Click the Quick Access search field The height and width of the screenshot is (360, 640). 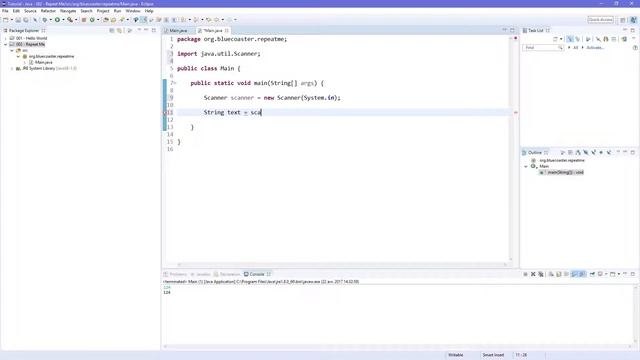(600, 20)
